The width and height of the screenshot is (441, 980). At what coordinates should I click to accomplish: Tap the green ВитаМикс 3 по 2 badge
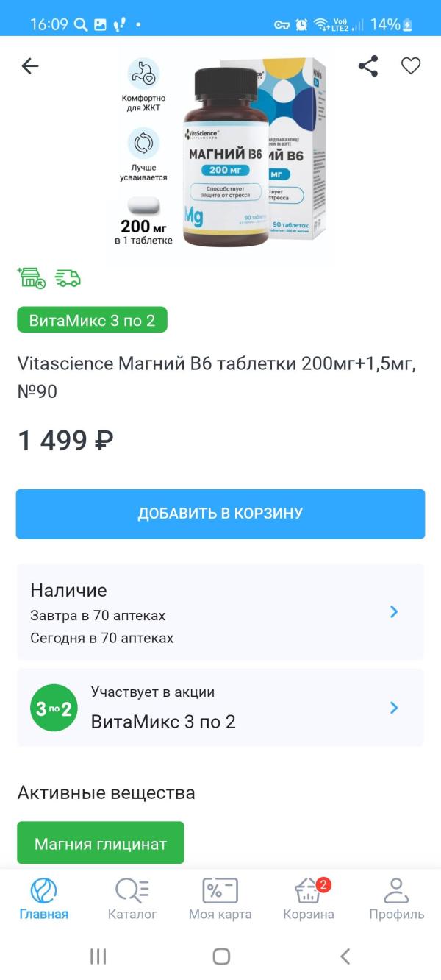click(x=92, y=320)
